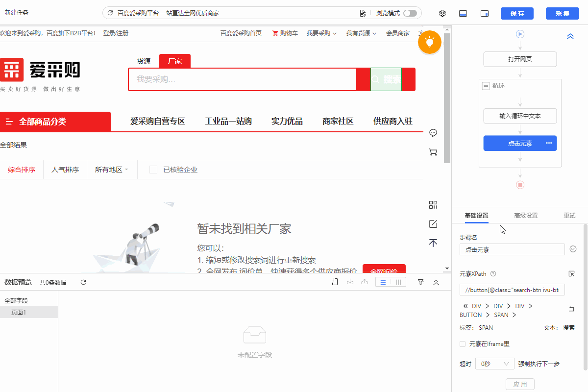Collapse the data preview panel
The width and height of the screenshot is (588, 392).
click(x=436, y=282)
